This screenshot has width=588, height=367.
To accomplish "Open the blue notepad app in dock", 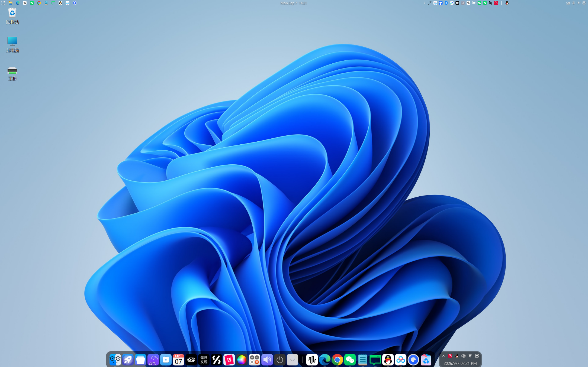I will coord(362,360).
